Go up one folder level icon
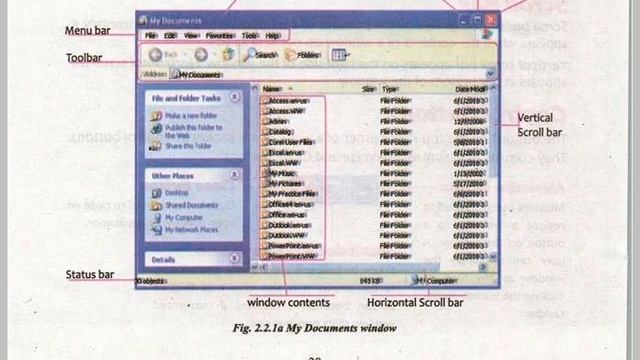 click(228, 55)
